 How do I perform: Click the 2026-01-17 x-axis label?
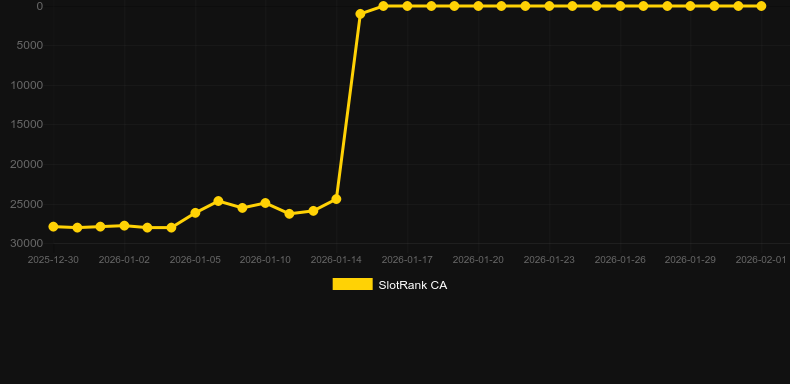tap(407, 260)
